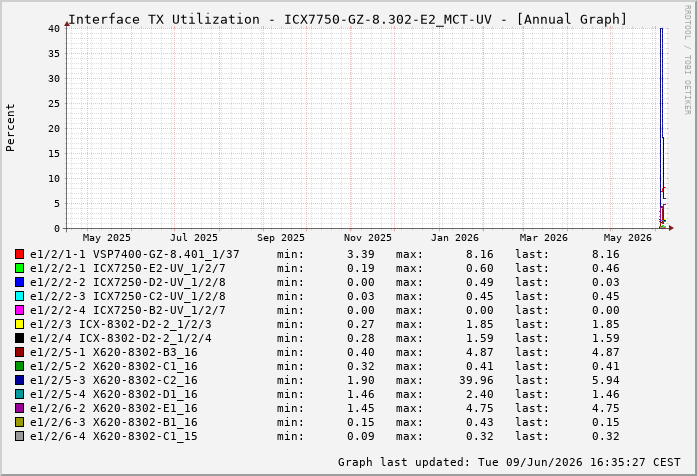Screen dimensions: 697x476
Task: Click the yellow swatch for e1/2/3
Action: pos(19,324)
